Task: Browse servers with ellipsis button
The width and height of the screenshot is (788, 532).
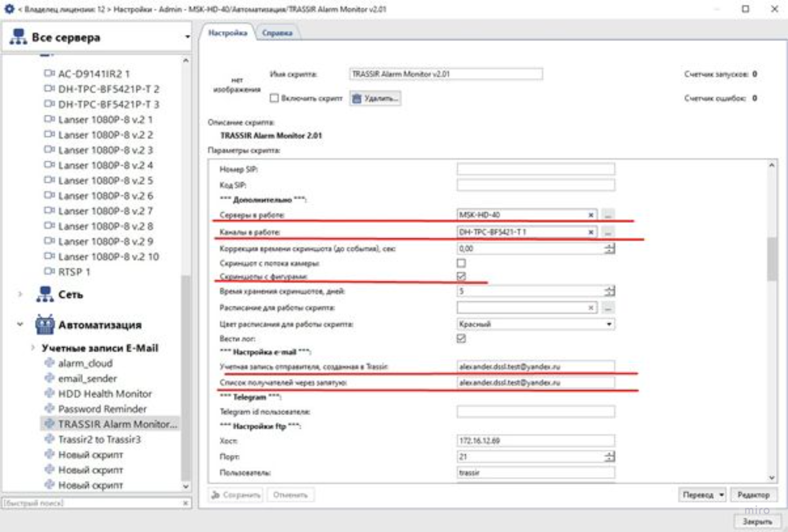Action: click(608, 215)
